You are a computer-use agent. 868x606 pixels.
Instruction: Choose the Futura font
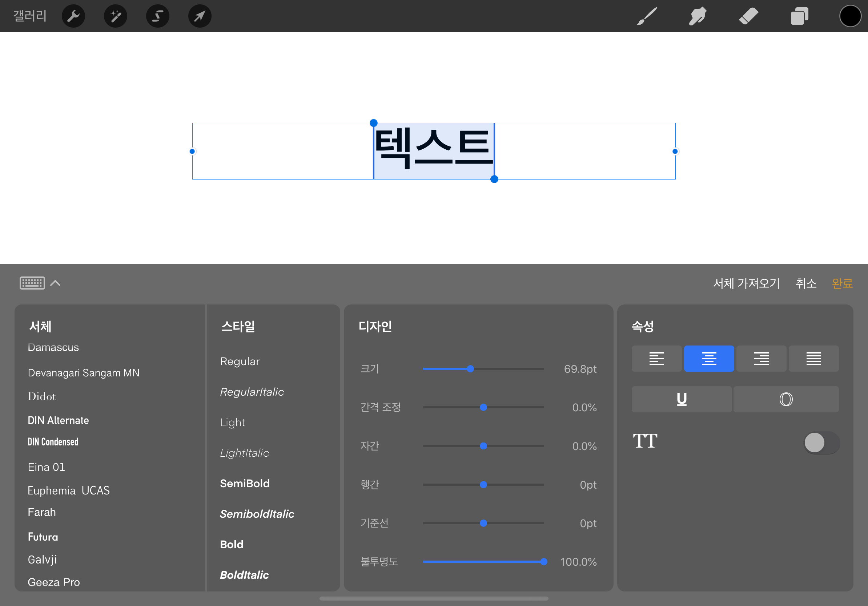43,537
